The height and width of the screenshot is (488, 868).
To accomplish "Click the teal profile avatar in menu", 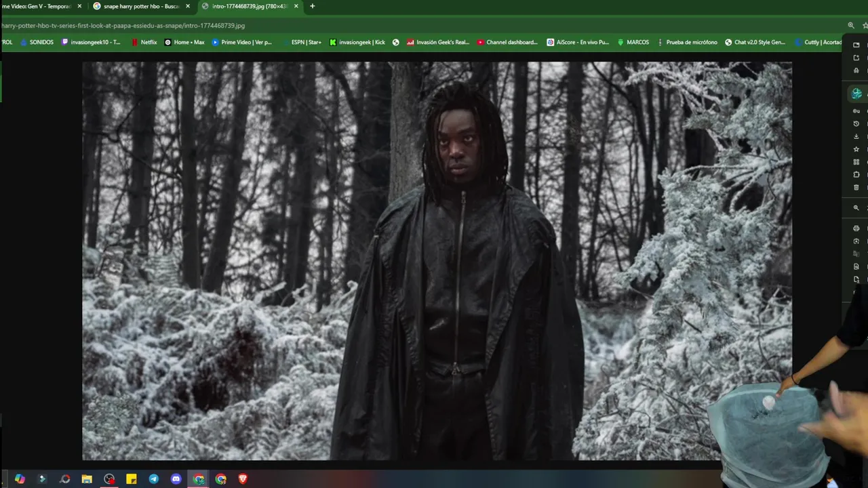I will [857, 94].
